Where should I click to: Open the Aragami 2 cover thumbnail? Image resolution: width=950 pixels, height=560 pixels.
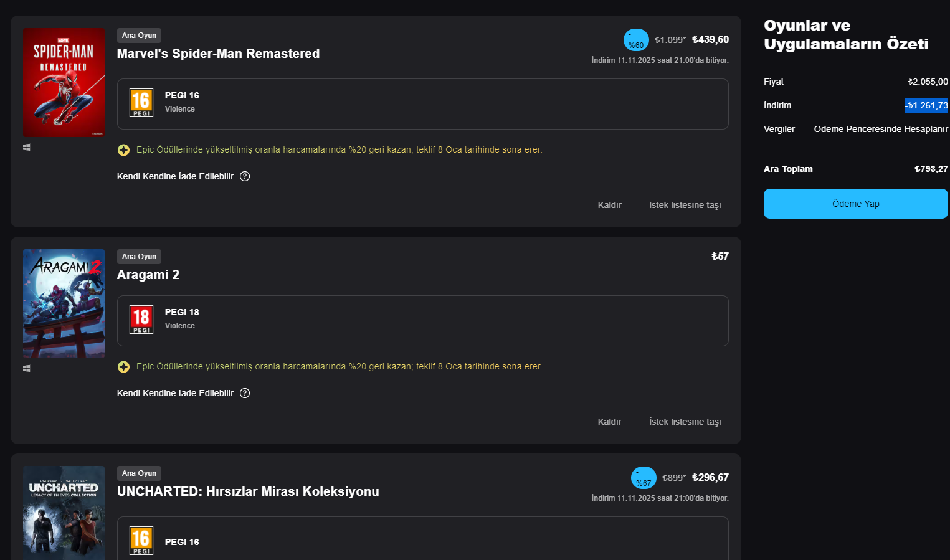(x=64, y=303)
